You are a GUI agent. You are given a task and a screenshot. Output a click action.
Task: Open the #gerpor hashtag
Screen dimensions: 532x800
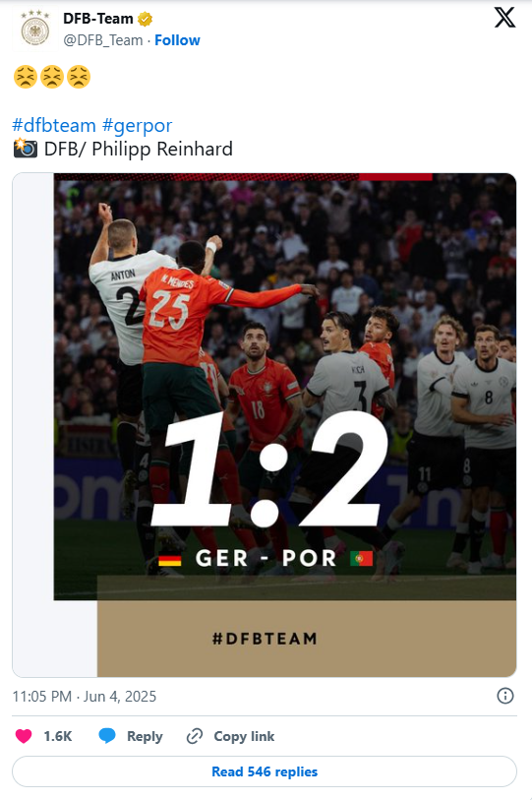click(x=138, y=125)
